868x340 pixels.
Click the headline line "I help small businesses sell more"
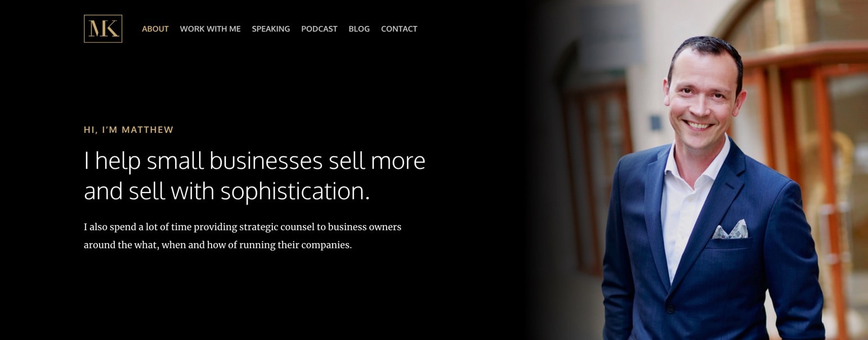(x=254, y=161)
